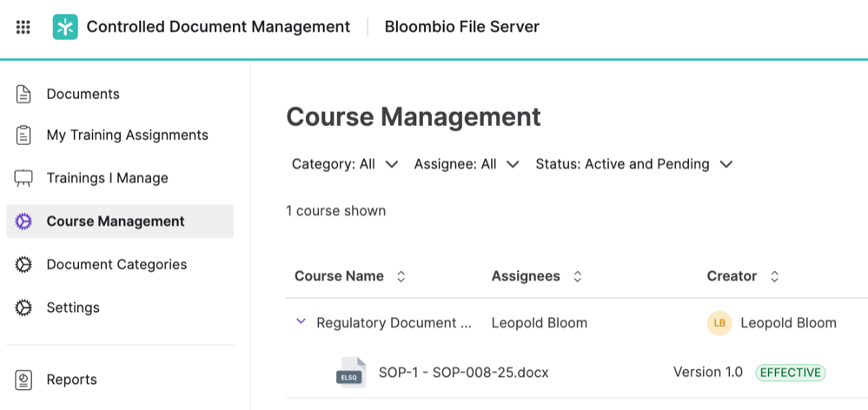Click the green EFFECTIVE status badge
The height and width of the screenshot is (410, 868).
pos(791,373)
